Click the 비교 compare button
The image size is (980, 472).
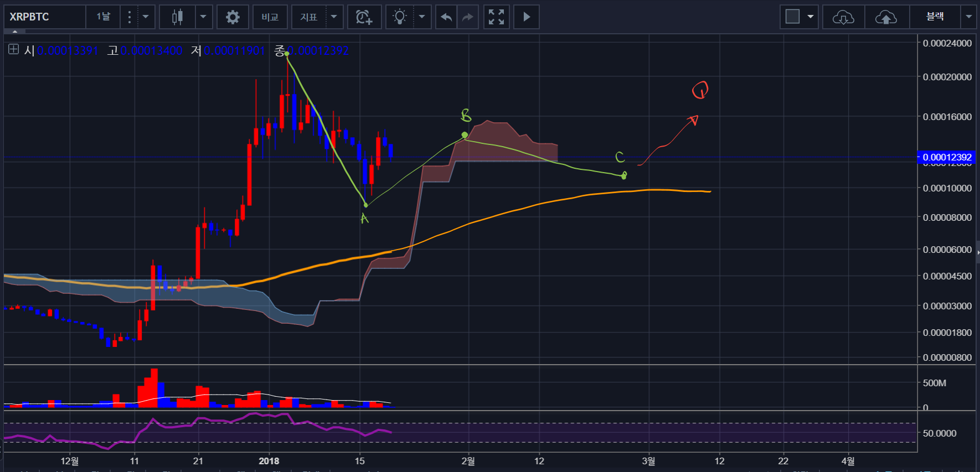270,17
